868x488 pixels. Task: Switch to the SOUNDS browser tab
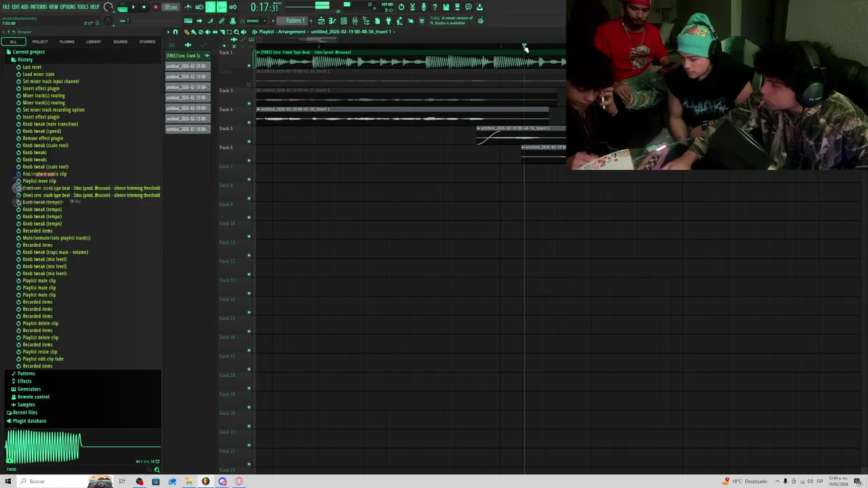[x=120, y=41]
